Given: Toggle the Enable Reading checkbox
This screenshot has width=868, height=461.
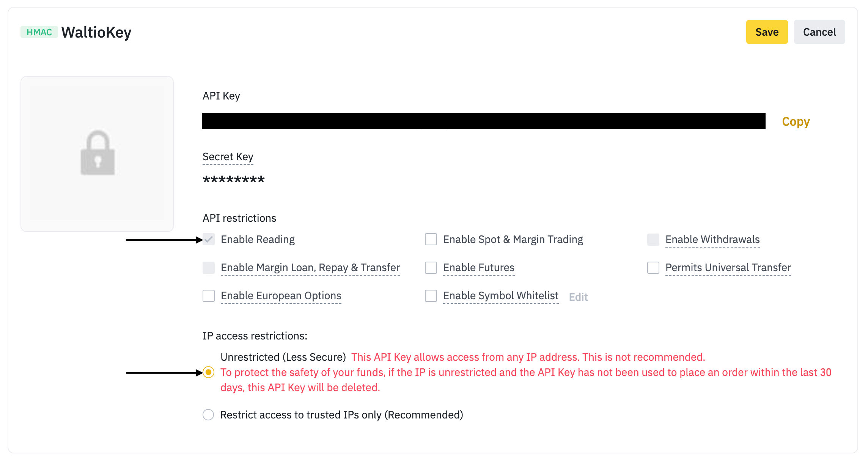Looking at the screenshot, I should point(209,240).
